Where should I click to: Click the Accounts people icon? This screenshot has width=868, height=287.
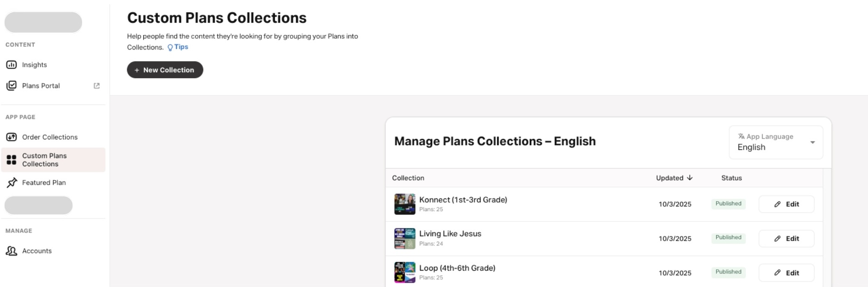(x=11, y=251)
